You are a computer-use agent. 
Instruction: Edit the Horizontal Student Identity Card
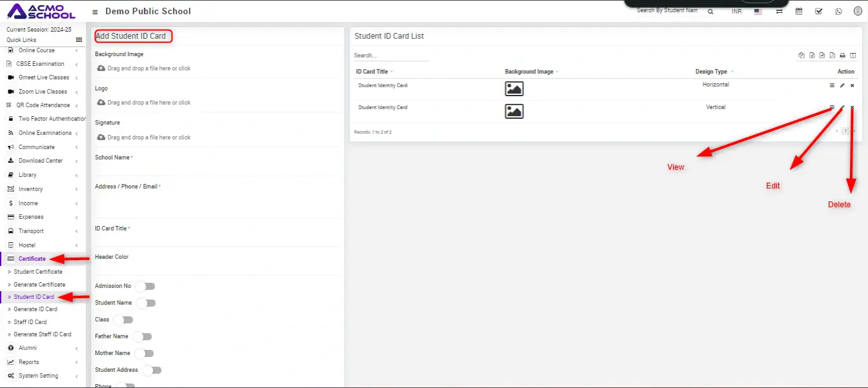pyautogui.click(x=842, y=85)
